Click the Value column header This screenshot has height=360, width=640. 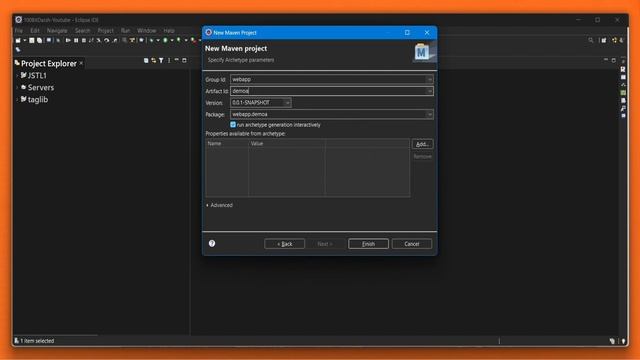point(287,143)
